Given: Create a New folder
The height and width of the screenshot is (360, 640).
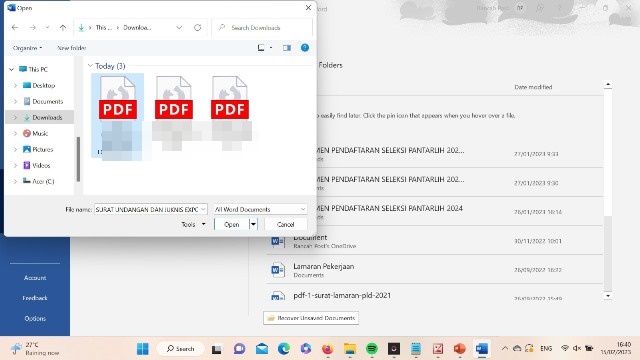Looking at the screenshot, I should (x=71, y=48).
